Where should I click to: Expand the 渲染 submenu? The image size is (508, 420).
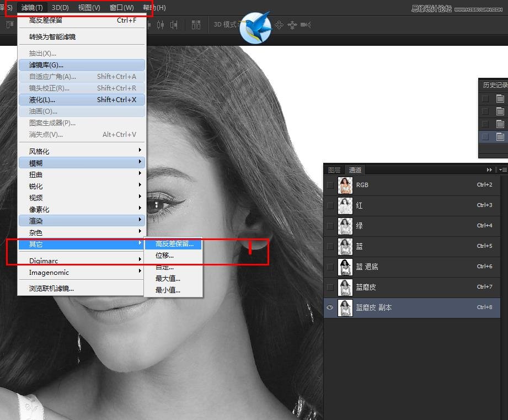[x=82, y=221]
